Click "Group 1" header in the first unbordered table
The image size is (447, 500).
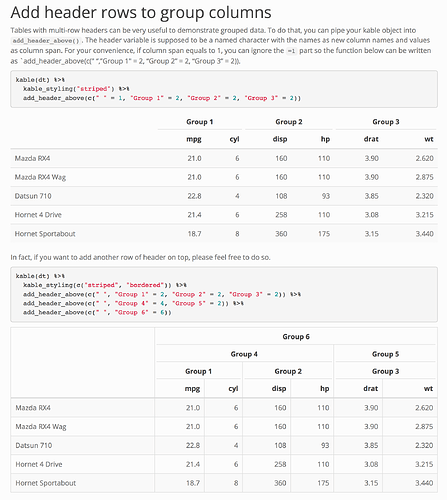[x=200, y=122]
